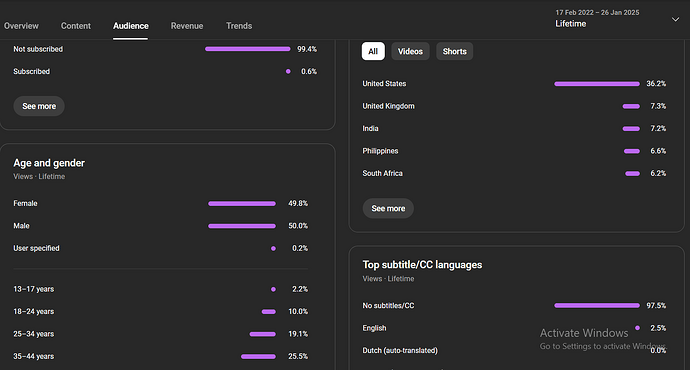Select the South Africa row
This screenshot has height=370, width=690.
click(514, 173)
